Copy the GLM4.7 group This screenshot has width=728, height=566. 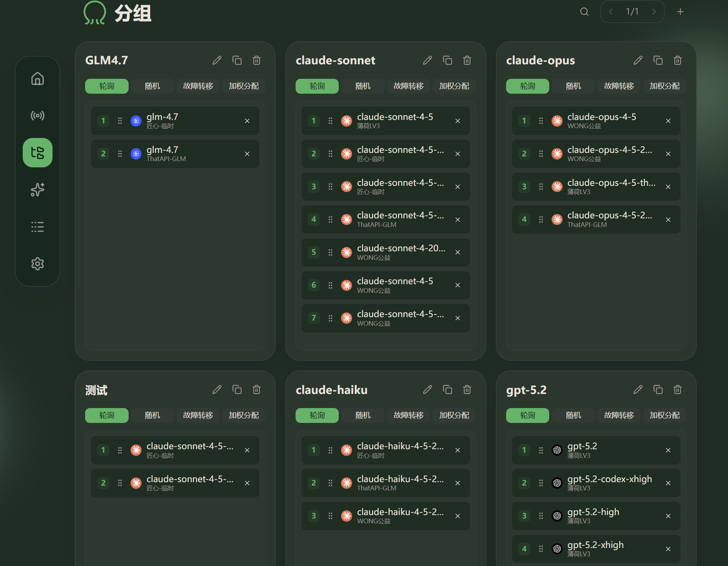click(237, 60)
